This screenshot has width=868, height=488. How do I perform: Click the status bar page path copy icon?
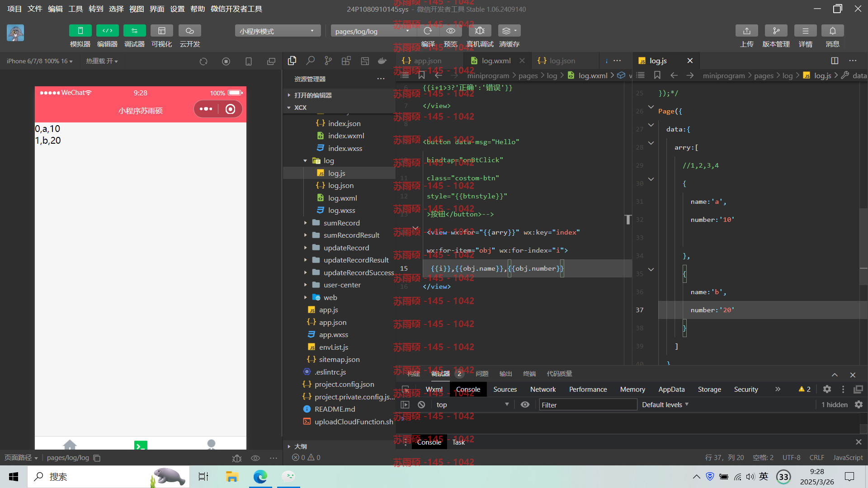coord(97,458)
